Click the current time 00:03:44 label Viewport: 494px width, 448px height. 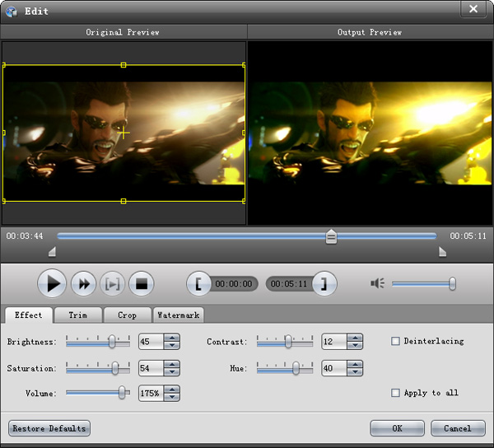tap(25, 236)
